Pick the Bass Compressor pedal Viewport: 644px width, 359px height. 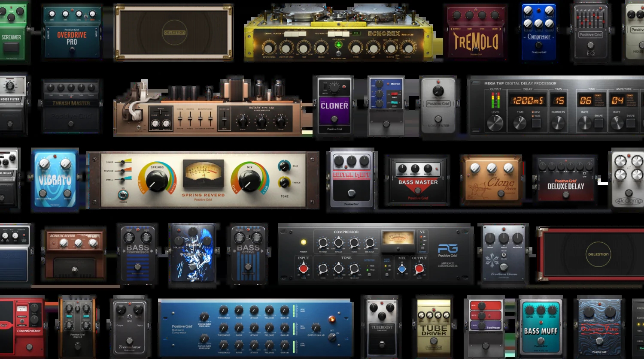click(137, 254)
